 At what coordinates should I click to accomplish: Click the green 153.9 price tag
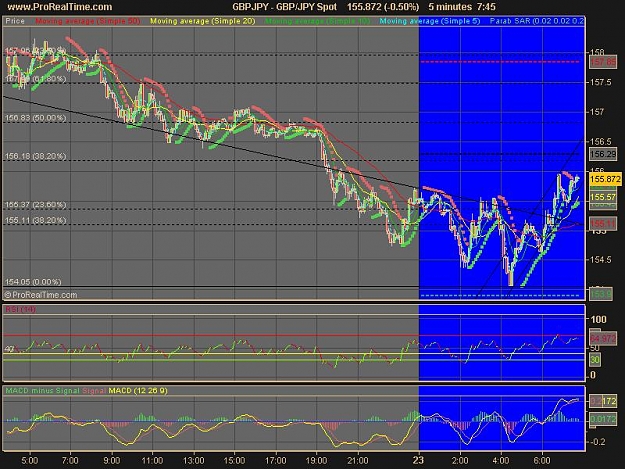[x=601, y=294]
